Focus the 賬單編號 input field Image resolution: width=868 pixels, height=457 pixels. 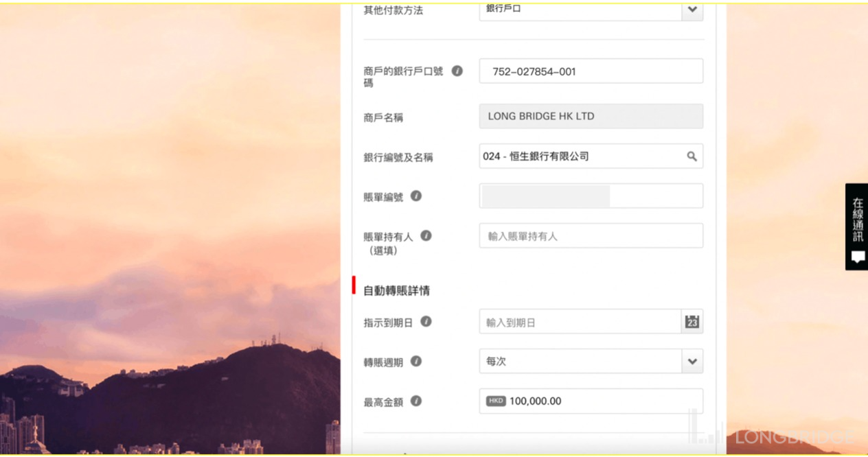[x=591, y=196]
